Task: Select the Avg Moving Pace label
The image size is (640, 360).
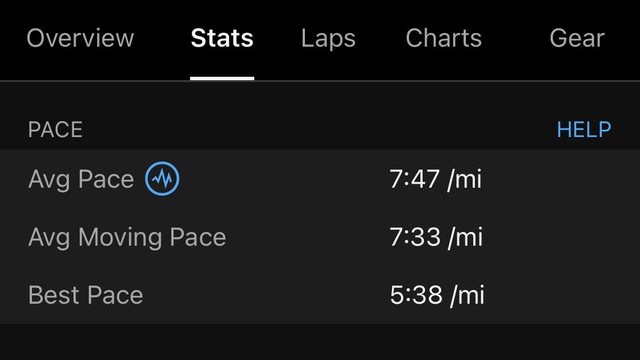Action: (127, 238)
